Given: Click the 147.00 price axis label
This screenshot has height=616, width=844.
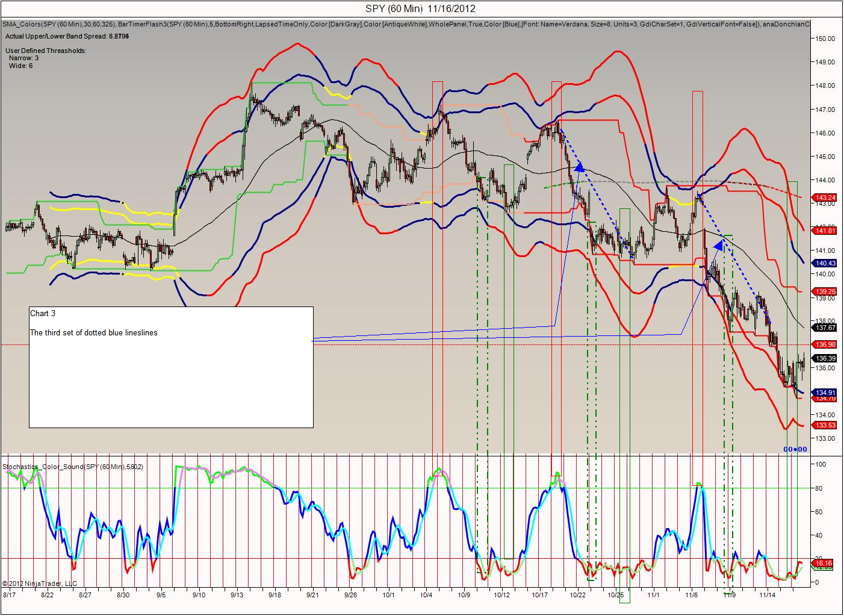Looking at the screenshot, I should tap(825, 110).
